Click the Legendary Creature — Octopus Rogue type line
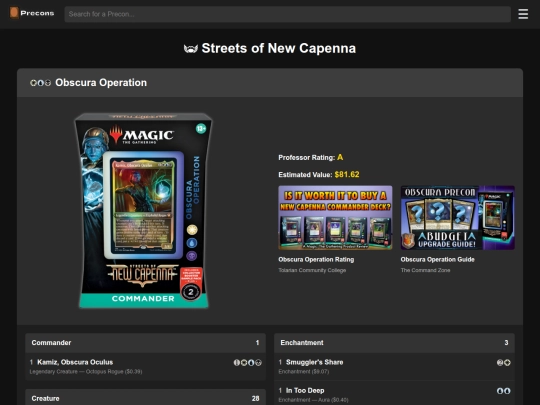The image size is (540, 405). (86, 372)
